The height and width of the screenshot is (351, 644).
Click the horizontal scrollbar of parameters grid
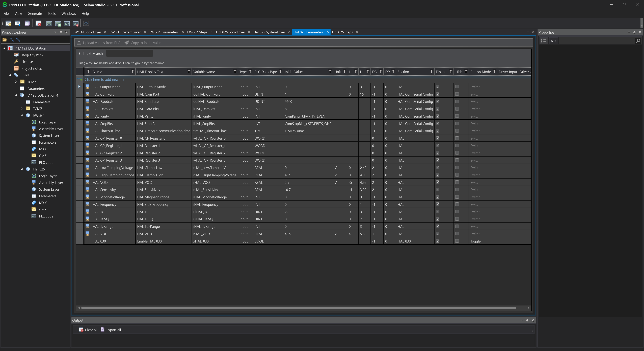point(298,308)
